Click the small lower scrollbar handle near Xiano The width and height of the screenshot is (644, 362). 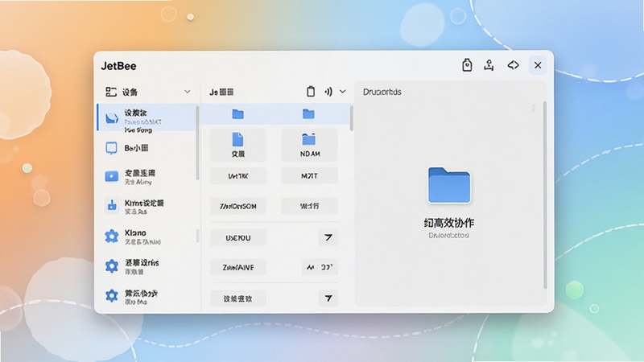[x=197, y=236]
